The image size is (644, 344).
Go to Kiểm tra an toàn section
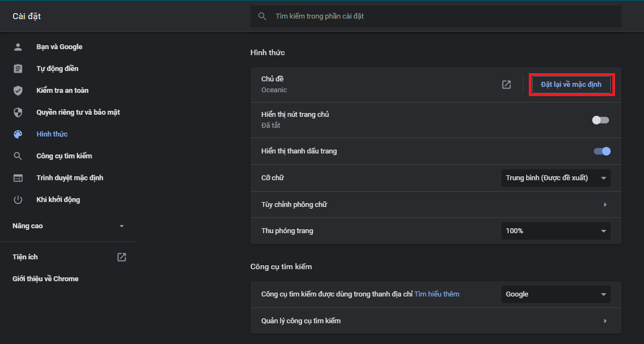click(x=62, y=91)
